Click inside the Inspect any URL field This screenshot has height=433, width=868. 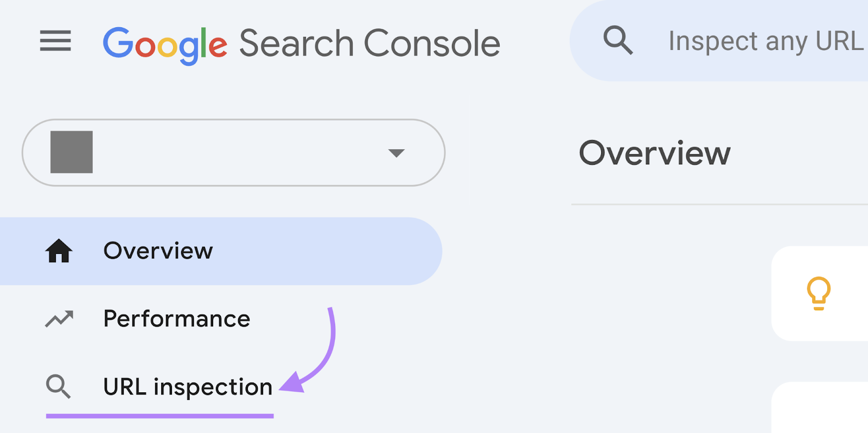click(x=759, y=40)
